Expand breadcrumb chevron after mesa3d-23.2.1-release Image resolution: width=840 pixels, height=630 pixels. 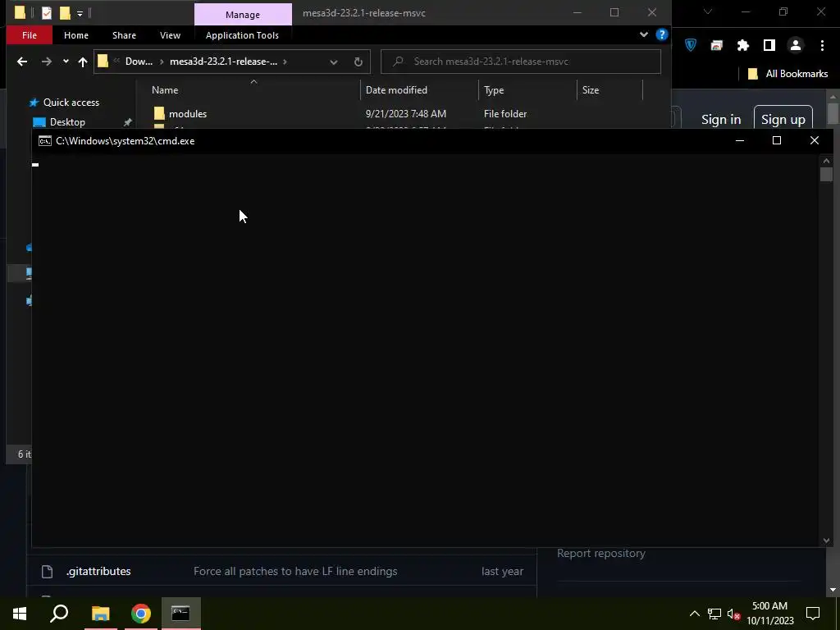coord(285,62)
